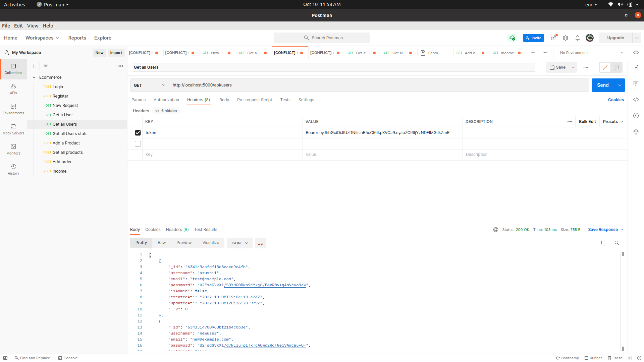Open the code snippet panel icon
The image size is (644, 362).
(x=636, y=100)
